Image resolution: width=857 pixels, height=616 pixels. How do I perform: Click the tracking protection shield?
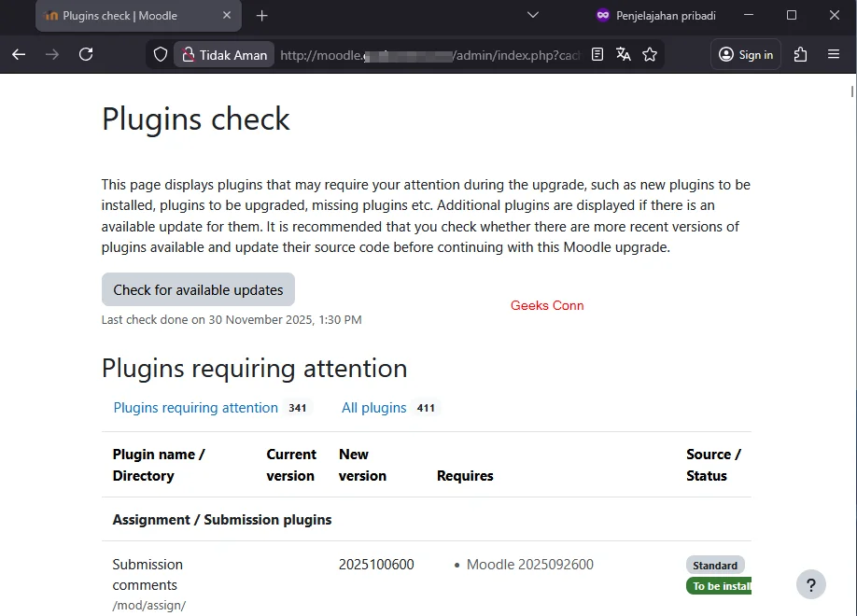click(160, 54)
